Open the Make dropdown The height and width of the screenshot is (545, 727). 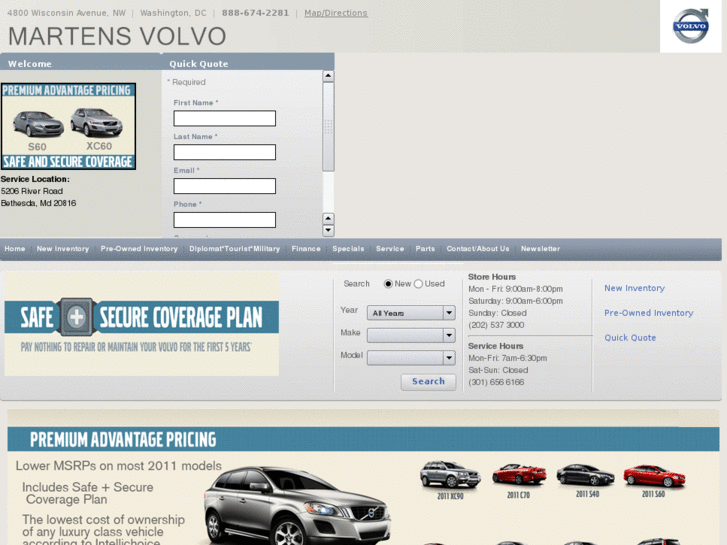pos(411,335)
